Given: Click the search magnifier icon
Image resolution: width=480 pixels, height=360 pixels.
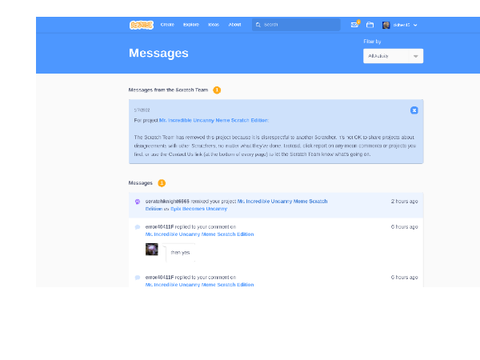Looking at the screenshot, I should [x=258, y=25].
